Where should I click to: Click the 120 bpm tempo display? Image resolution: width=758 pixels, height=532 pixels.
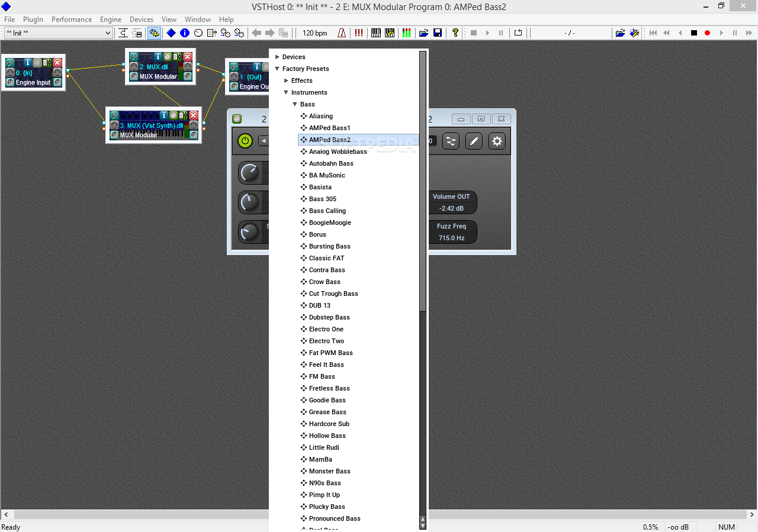click(x=315, y=33)
